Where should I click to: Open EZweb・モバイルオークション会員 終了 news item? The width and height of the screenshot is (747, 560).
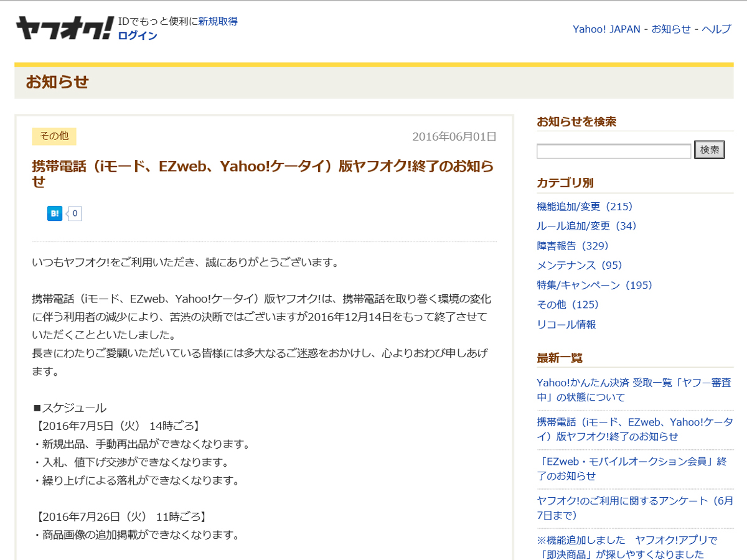point(632,469)
